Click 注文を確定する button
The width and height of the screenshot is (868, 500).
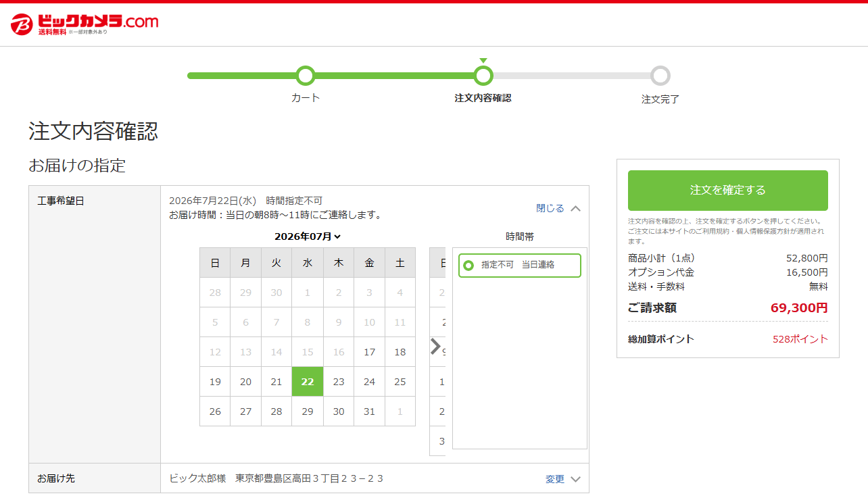click(x=728, y=191)
